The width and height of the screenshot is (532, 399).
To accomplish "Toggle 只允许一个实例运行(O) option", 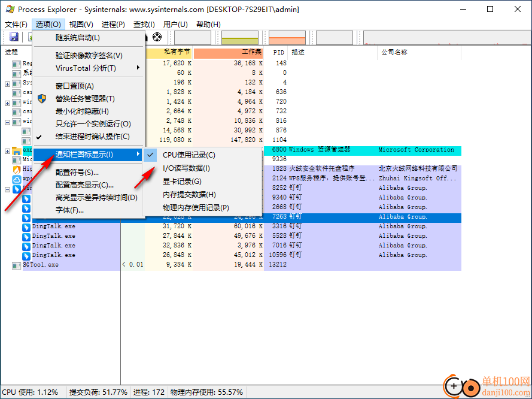I will pos(89,124).
